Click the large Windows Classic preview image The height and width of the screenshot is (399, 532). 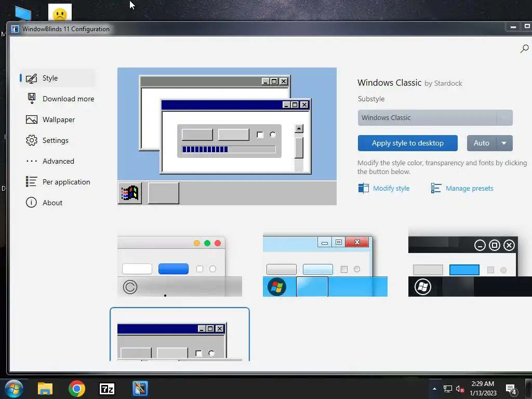coord(227,137)
